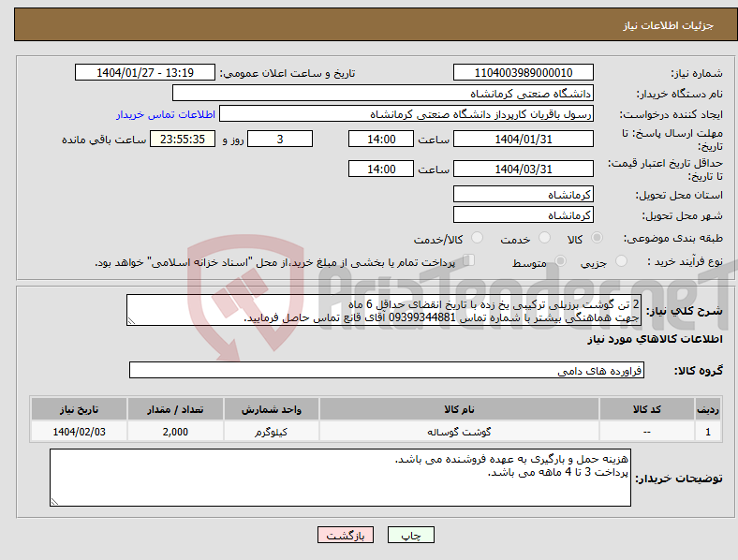Viewport: 738px width, 560px height.
Task: Click the کد کالا column header
Action: click(647, 409)
